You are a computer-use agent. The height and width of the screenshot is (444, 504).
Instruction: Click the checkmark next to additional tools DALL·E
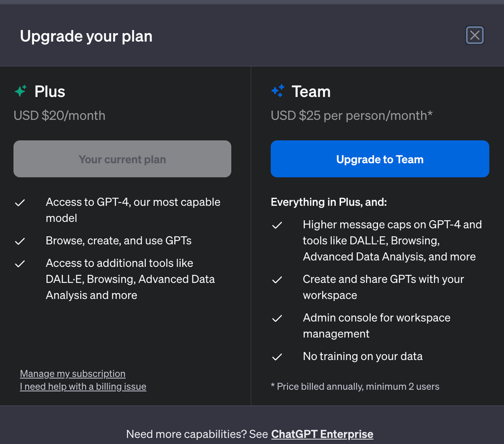pos(19,264)
